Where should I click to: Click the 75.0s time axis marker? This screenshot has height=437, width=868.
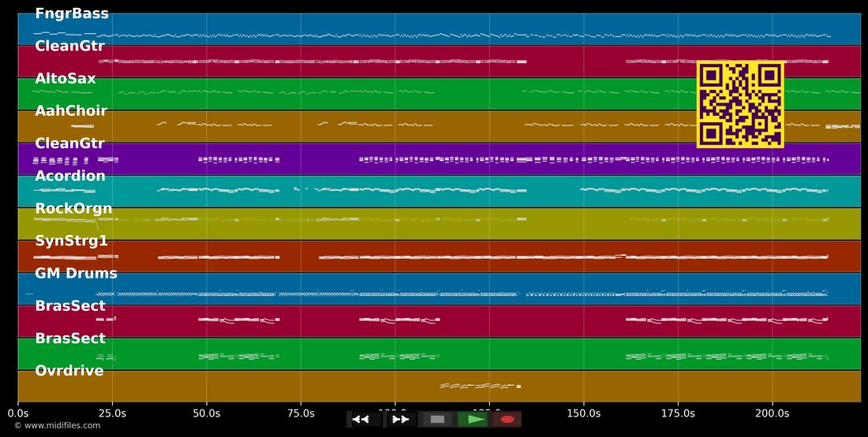(x=301, y=413)
